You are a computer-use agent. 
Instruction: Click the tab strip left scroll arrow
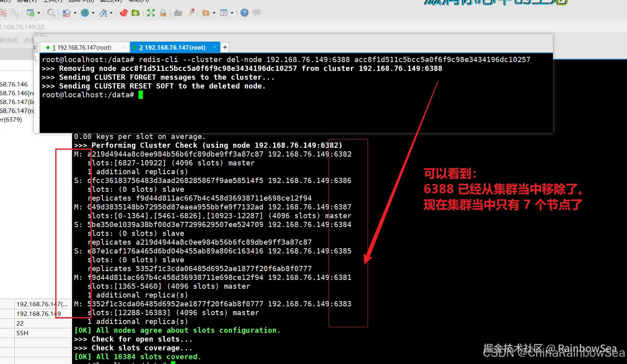point(35,47)
